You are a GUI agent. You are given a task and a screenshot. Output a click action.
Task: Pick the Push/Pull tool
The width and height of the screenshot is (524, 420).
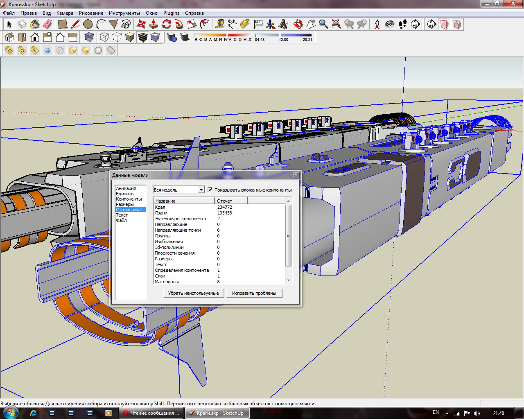click(x=154, y=24)
